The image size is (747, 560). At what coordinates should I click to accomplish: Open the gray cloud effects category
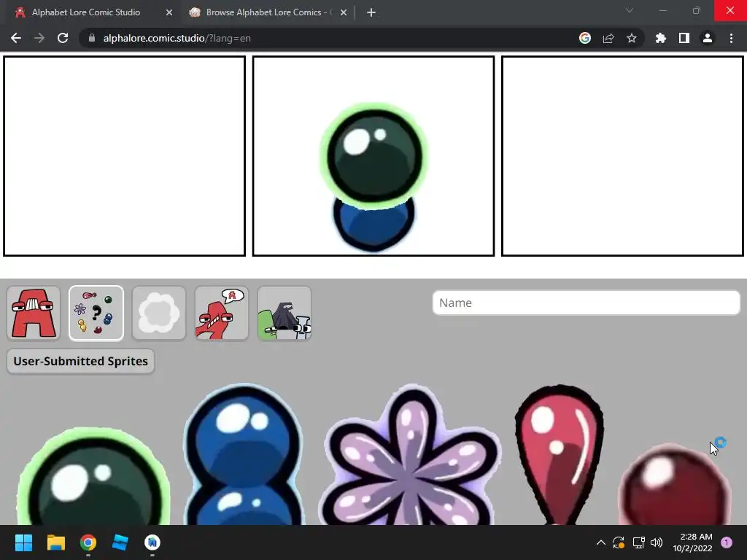click(158, 314)
